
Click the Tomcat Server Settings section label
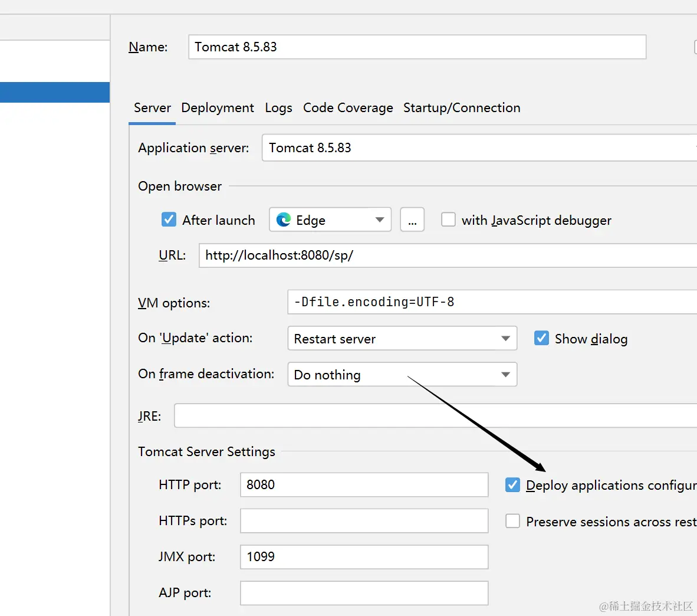[x=207, y=451]
